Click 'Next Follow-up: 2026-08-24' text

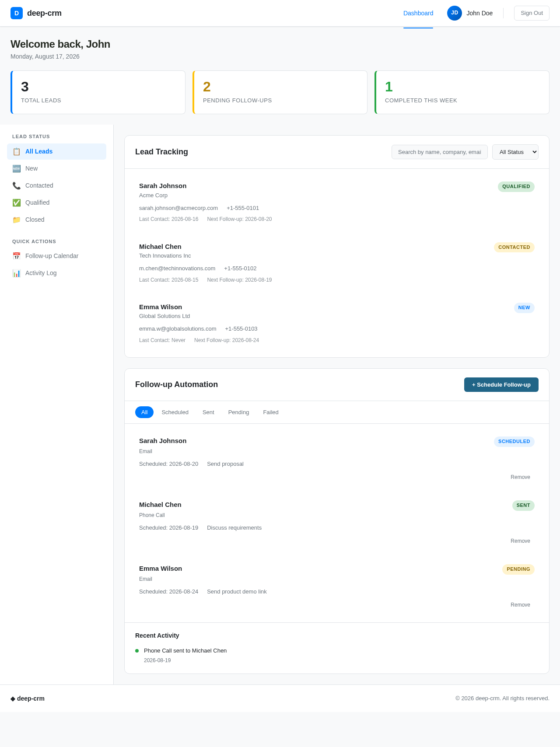[227, 340]
